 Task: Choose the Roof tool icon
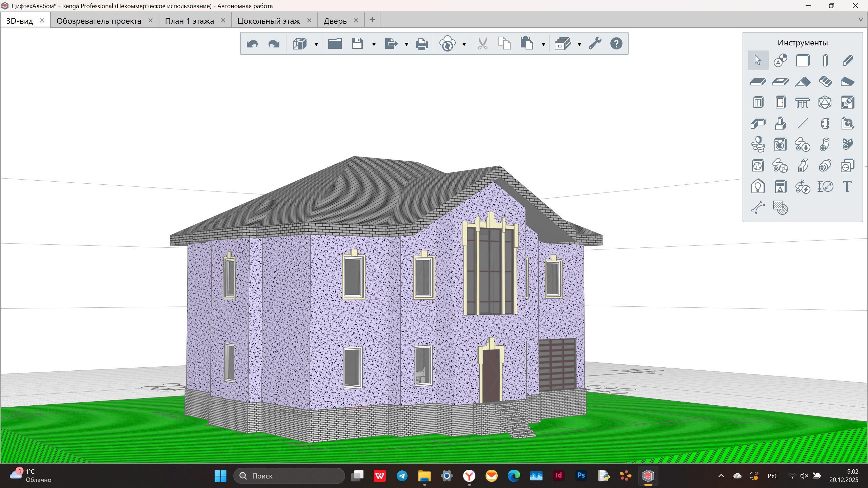(803, 82)
